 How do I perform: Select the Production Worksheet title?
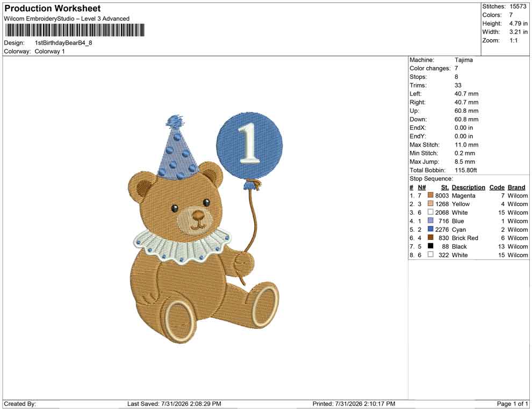point(53,9)
